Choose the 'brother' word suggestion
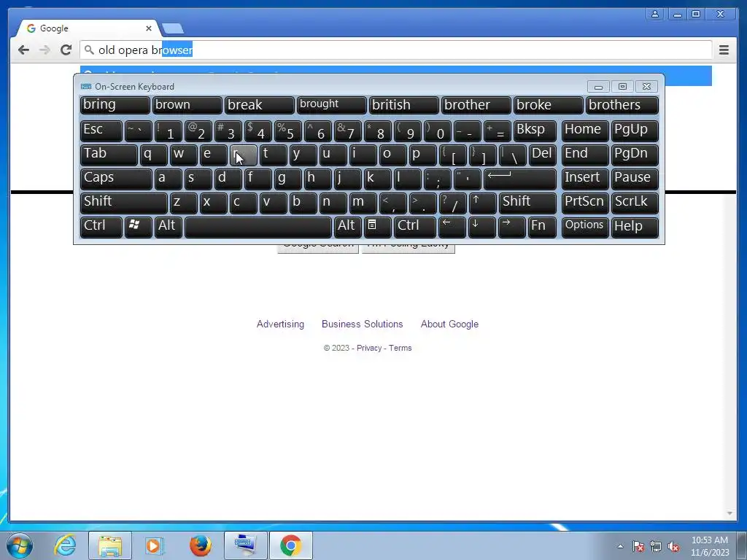The width and height of the screenshot is (747, 560). point(476,105)
